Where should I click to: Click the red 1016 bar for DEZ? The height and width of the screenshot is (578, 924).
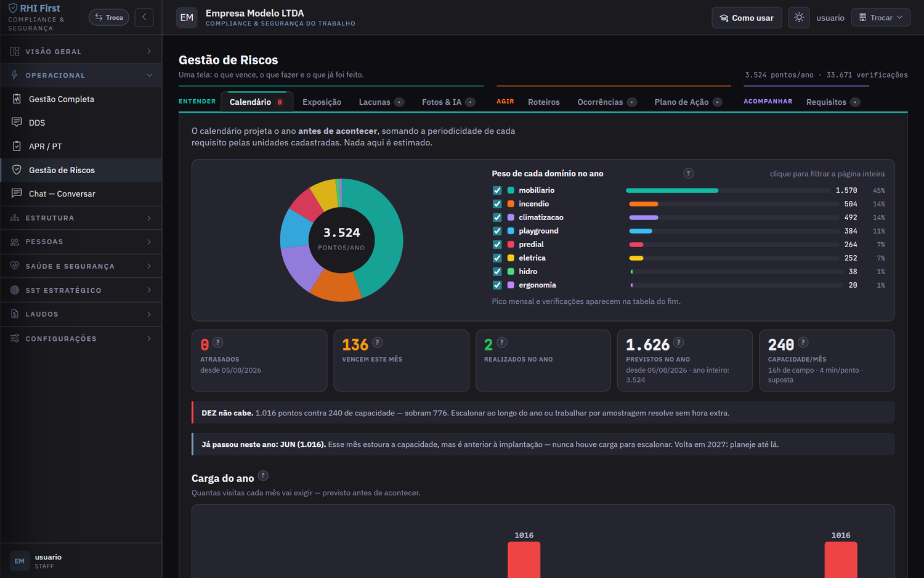(x=841, y=560)
